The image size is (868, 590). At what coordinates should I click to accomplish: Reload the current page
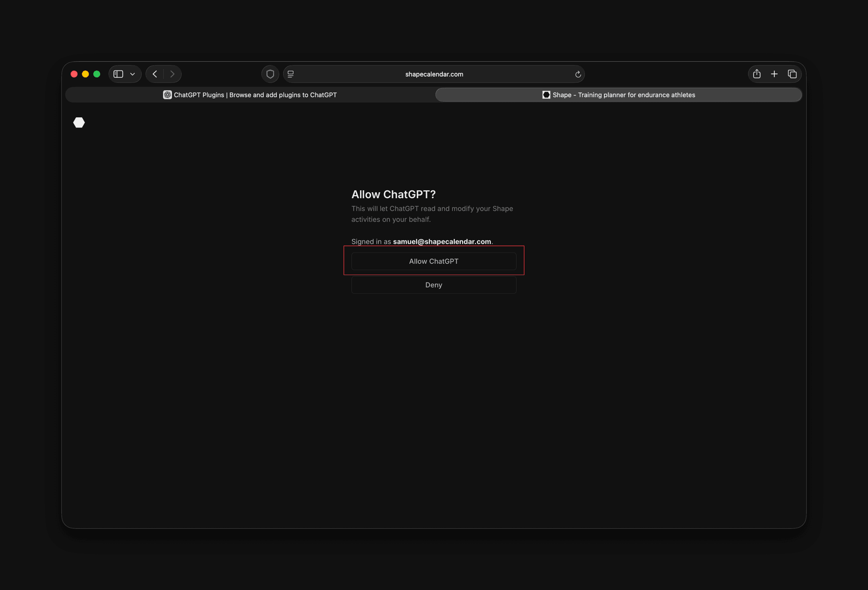578,74
